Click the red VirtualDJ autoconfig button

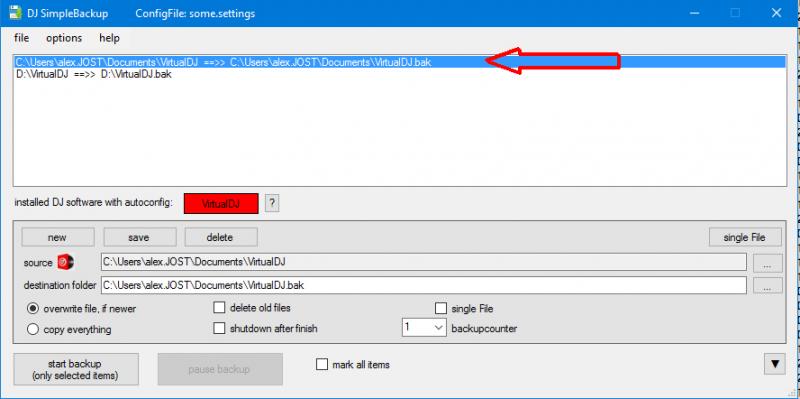tap(221, 204)
